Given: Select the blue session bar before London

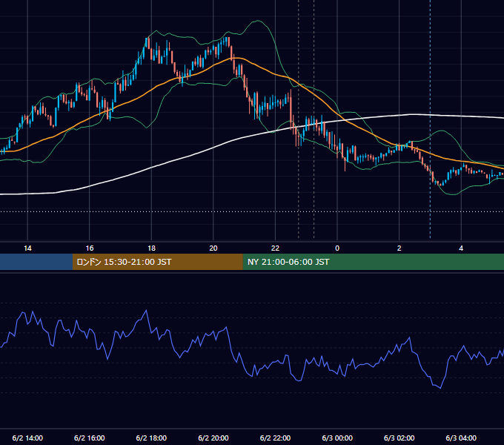Looking at the screenshot, I should coord(36,262).
